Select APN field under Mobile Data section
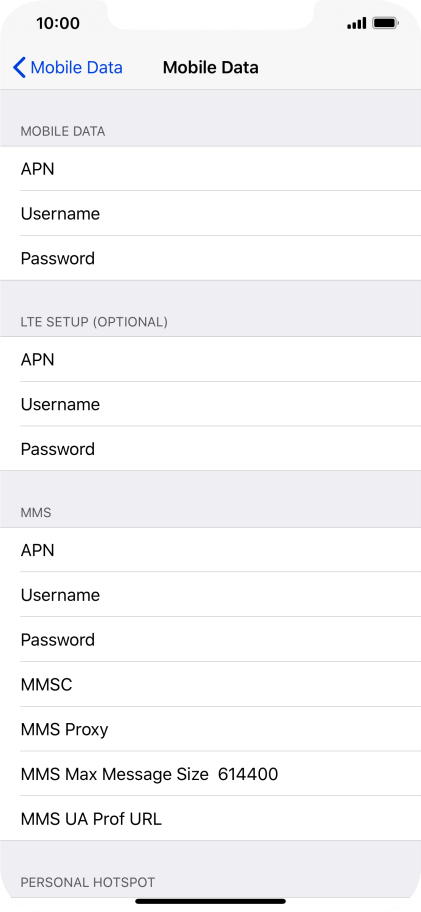Viewport: 421px width, 912px height. click(210, 169)
